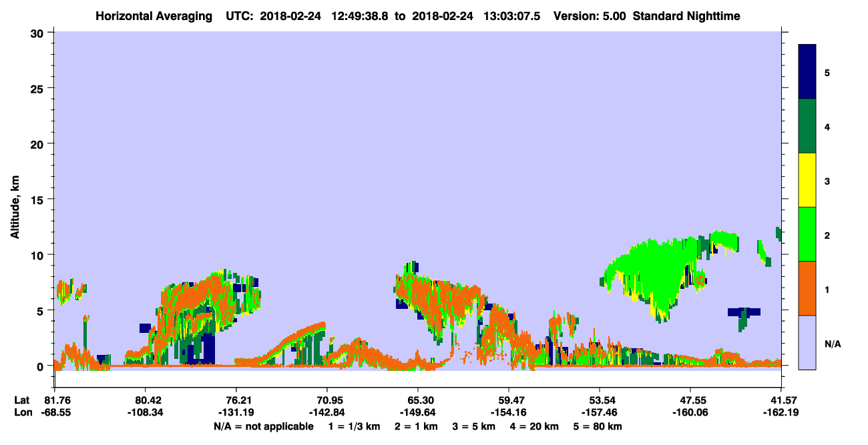Click the colorbar label '2'

tap(827, 234)
